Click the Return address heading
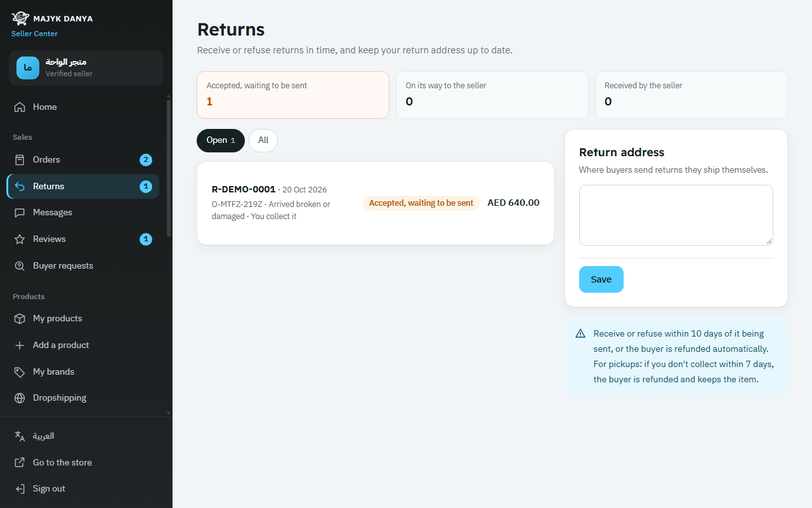812x508 pixels. tap(622, 152)
